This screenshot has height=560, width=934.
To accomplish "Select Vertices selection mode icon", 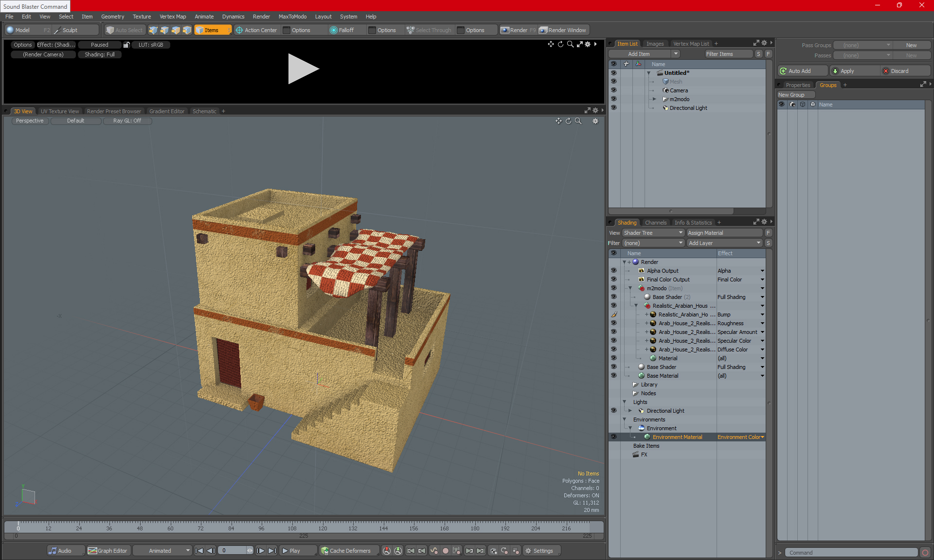I will (x=153, y=30).
